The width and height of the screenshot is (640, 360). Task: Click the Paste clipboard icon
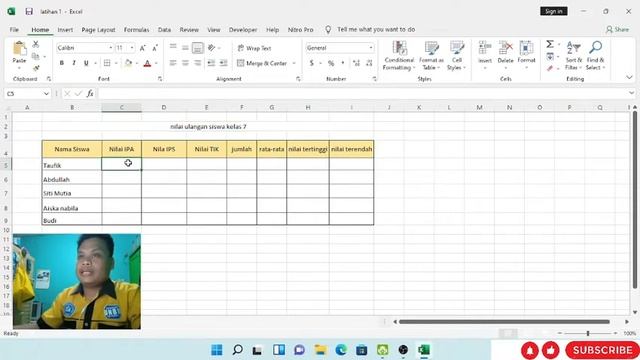19,48
